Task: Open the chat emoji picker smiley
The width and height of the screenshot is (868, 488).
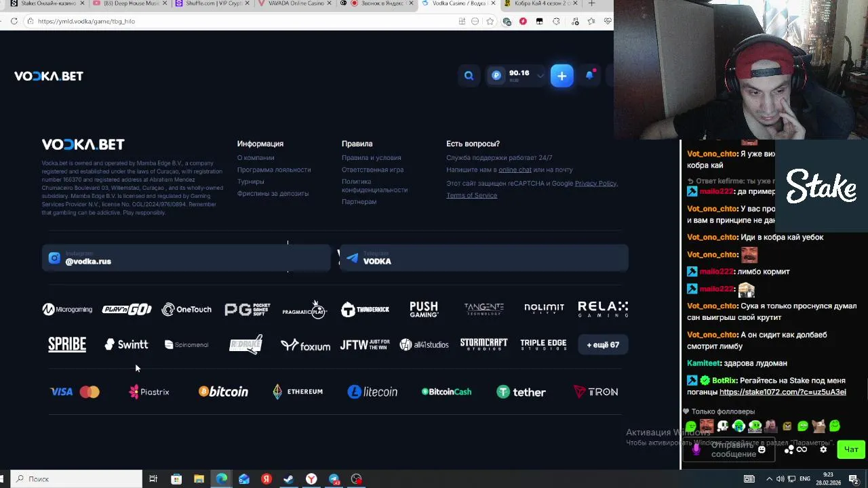Action: point(762,449)
